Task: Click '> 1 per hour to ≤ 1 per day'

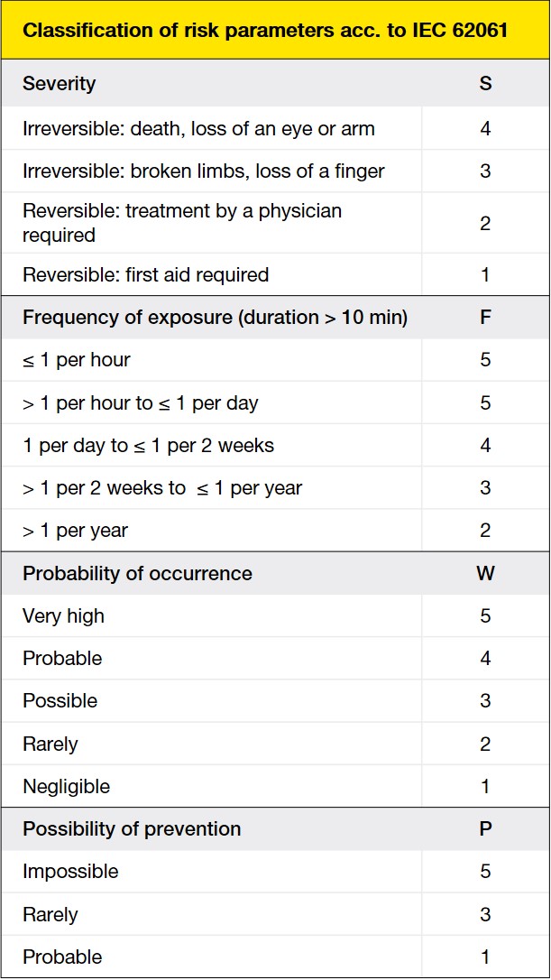Action: pos(141,402)
